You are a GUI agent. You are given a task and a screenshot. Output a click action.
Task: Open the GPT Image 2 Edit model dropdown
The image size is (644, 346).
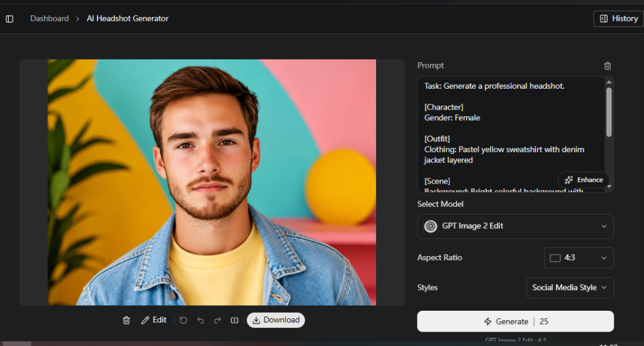[x=516, y=226]
